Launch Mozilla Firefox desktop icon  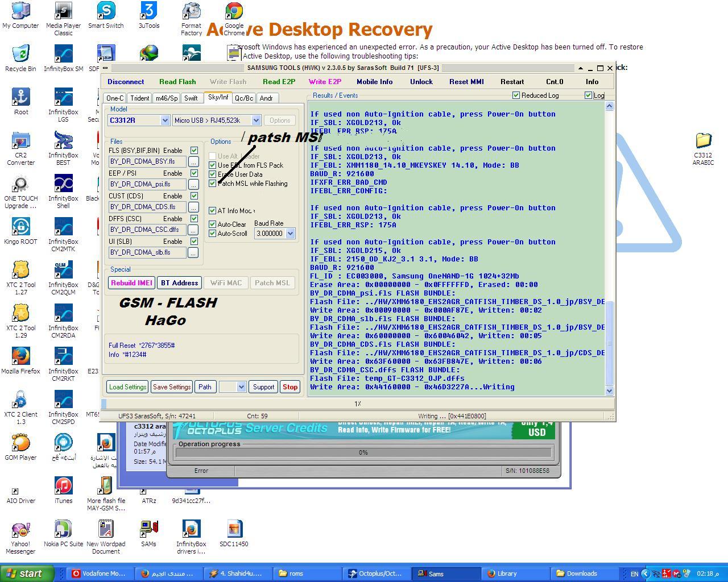[x=20, y=361]
